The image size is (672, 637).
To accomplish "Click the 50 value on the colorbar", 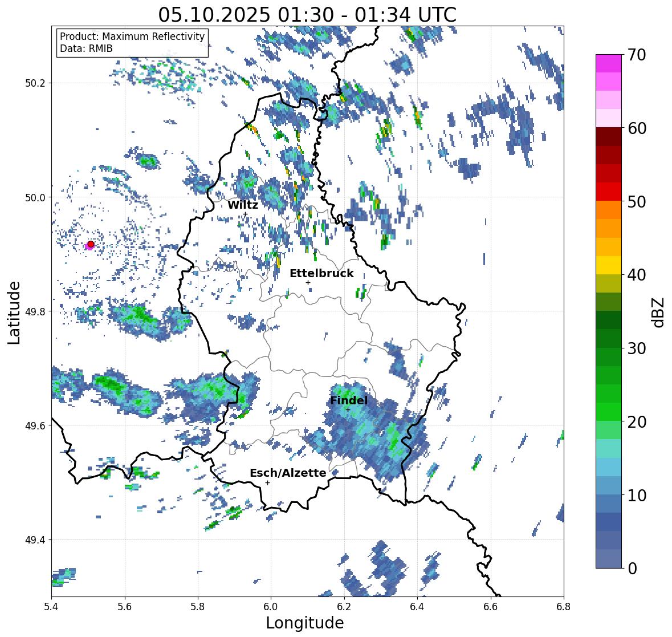I will [637, 201].
